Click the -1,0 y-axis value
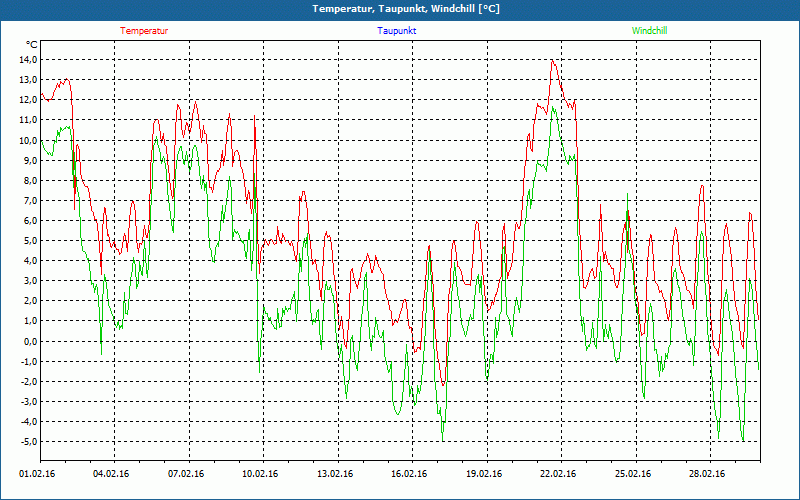 tap(29, 361)
